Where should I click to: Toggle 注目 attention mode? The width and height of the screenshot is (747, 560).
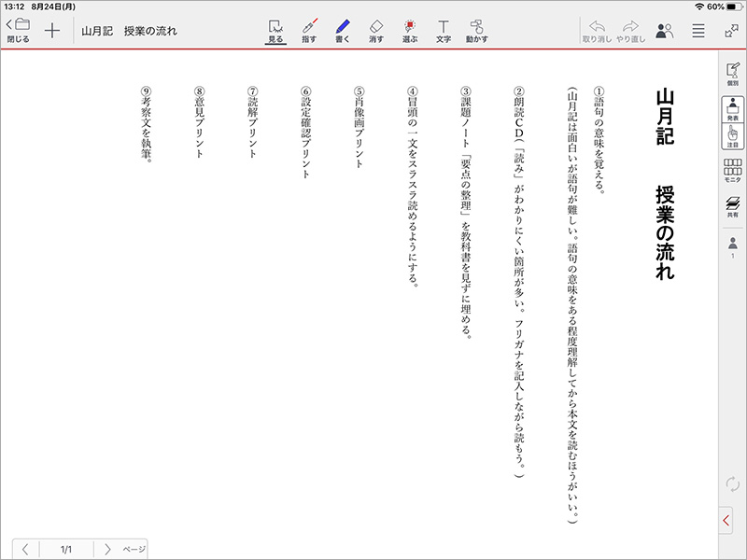tap(733, 136)
